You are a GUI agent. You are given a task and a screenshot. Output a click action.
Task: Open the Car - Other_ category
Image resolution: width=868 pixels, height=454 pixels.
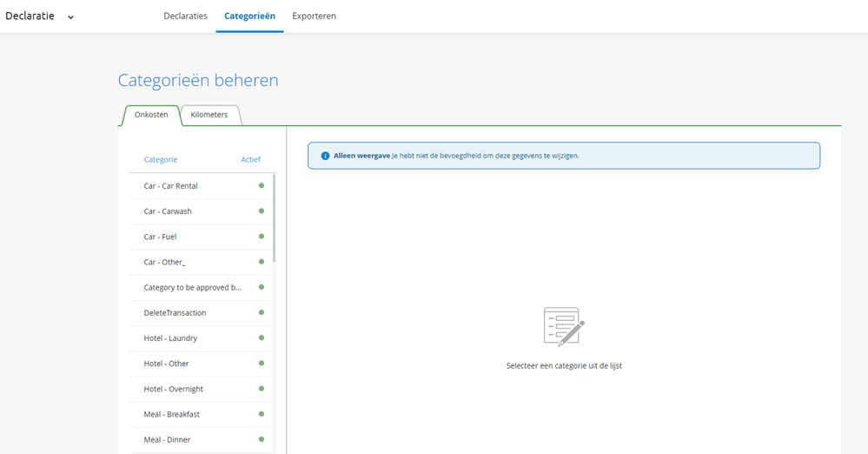click(x=165, y=262)
